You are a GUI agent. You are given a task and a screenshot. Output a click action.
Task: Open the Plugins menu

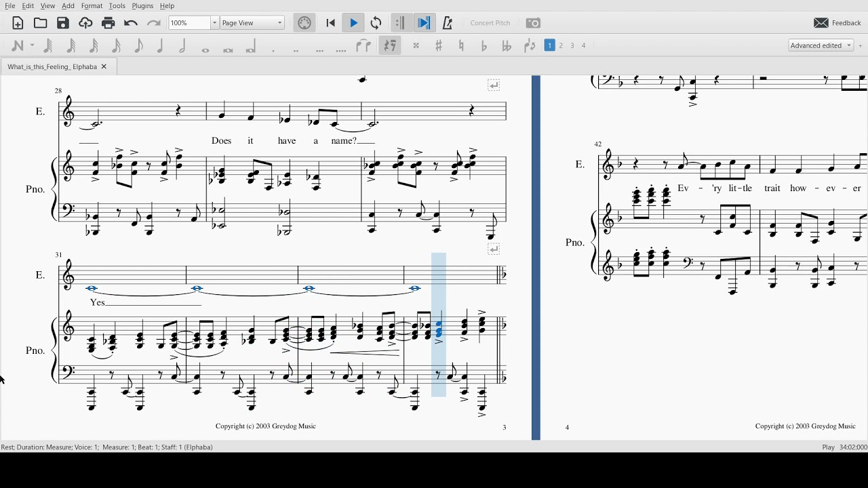(x=142, y=6)
